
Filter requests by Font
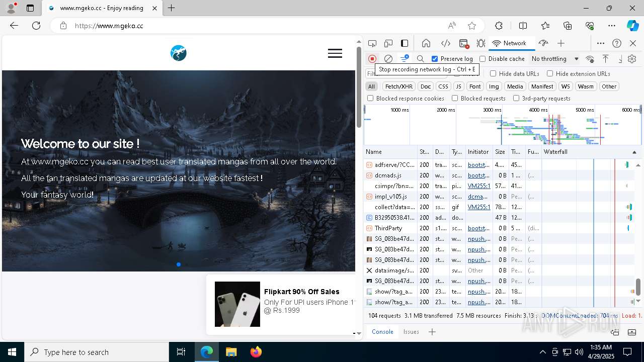click(475, 86)
